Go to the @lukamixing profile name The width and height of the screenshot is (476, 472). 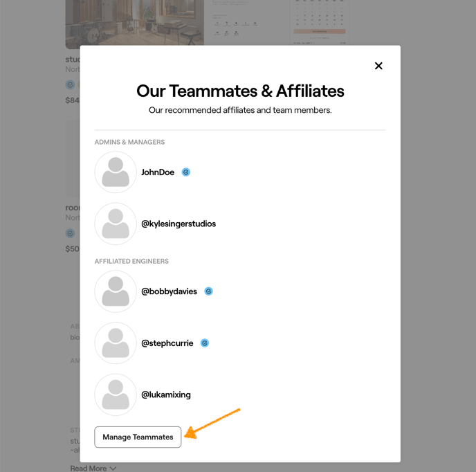point(166,394)
